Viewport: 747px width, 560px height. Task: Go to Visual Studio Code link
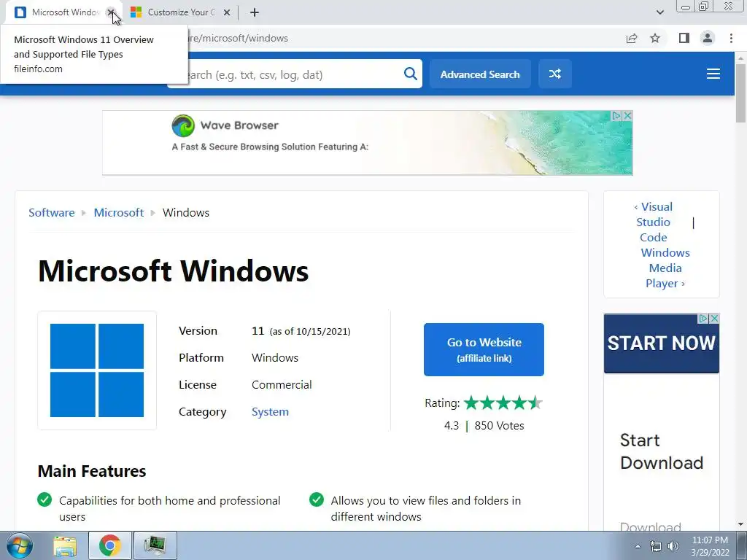point(653,222)
